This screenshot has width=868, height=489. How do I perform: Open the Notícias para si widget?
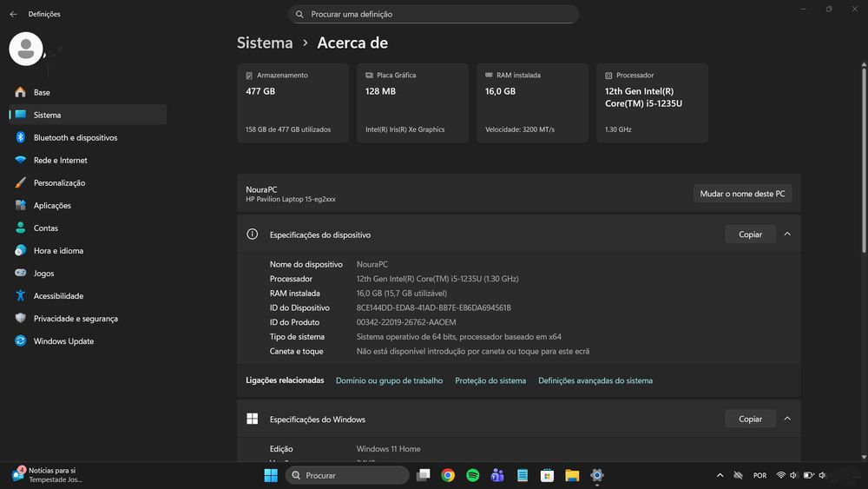click(47, 475)
